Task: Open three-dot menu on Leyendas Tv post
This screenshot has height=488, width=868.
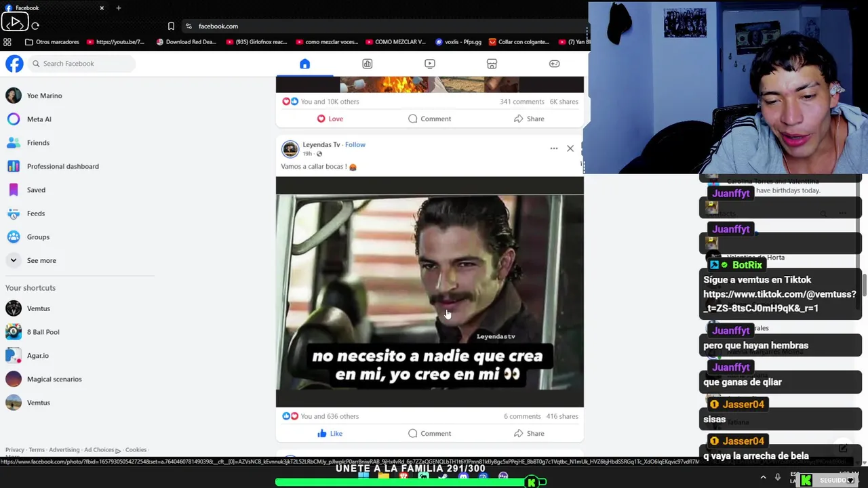Action: point(554,148)
